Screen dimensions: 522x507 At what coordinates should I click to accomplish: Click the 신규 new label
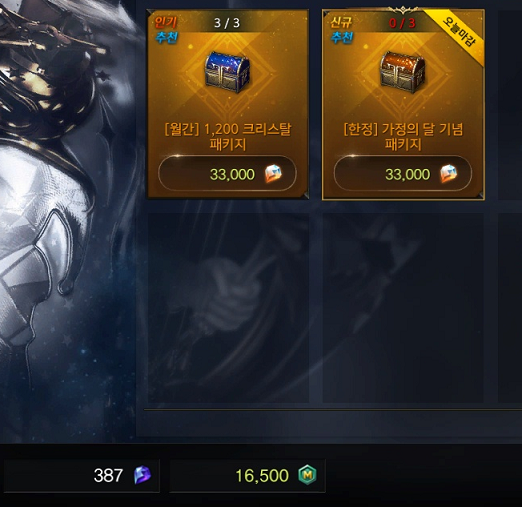point(341,22)
